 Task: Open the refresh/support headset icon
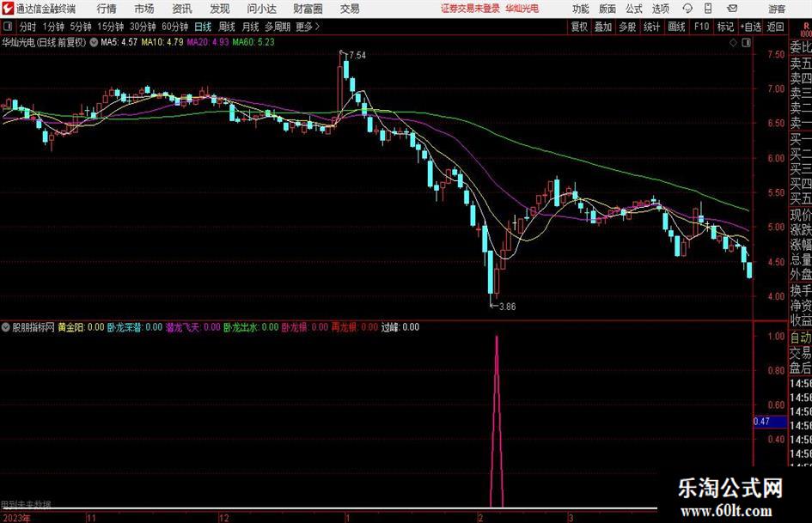687,9
